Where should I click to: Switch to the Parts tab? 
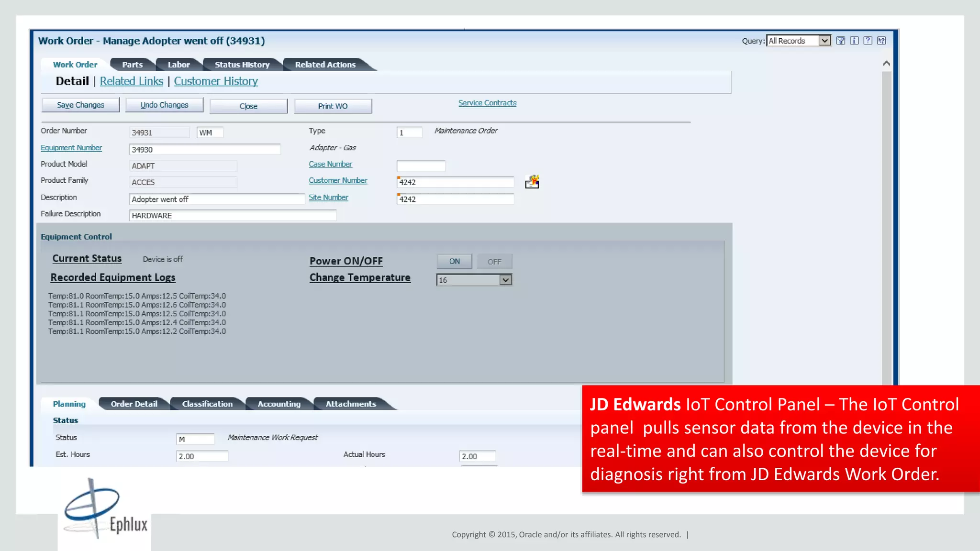pos(133,65)
